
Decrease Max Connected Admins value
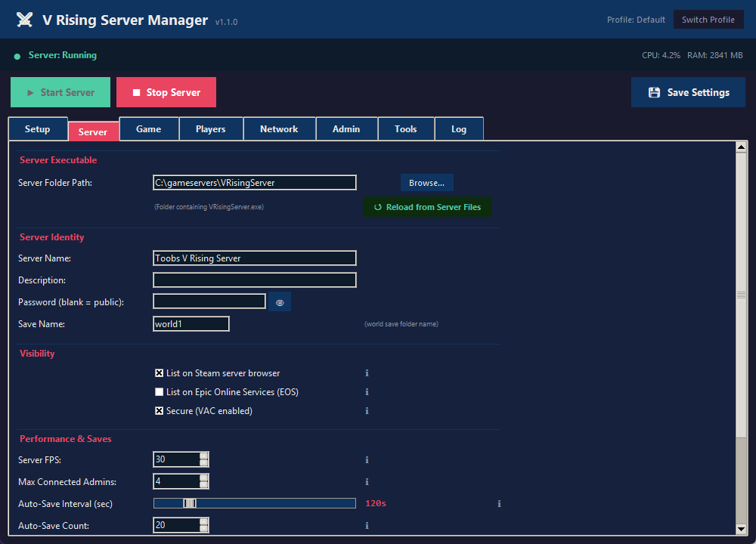(204, 485)
